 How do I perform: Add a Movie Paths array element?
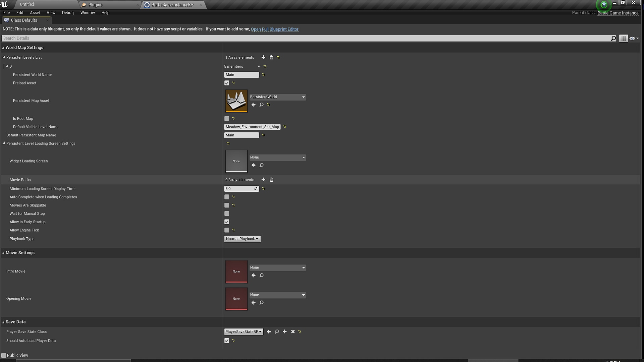263,180
